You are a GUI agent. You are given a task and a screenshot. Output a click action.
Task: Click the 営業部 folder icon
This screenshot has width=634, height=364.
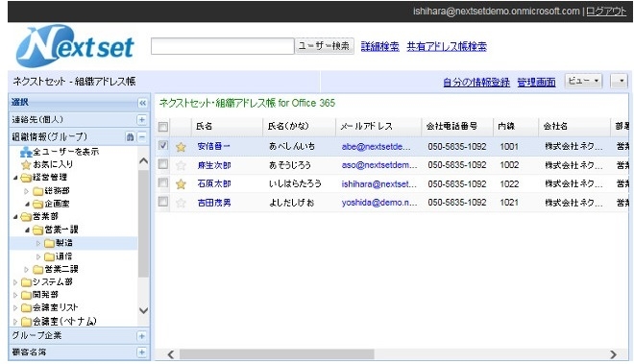(x=27, y=217)
